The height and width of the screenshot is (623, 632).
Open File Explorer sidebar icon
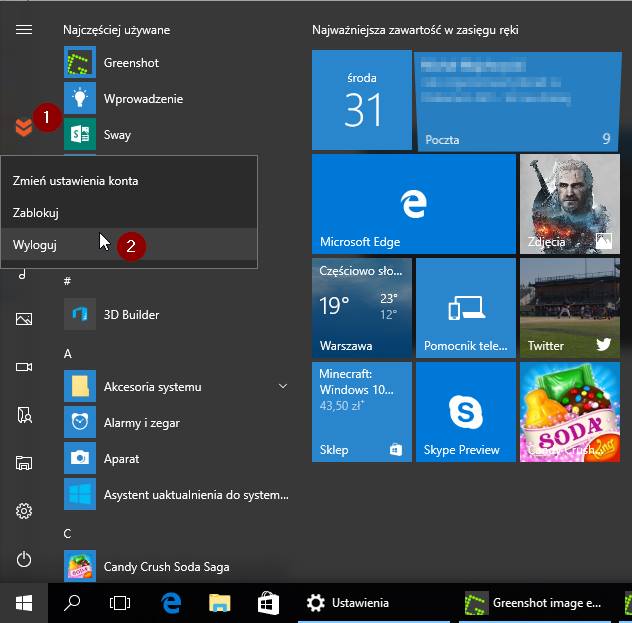24,463
